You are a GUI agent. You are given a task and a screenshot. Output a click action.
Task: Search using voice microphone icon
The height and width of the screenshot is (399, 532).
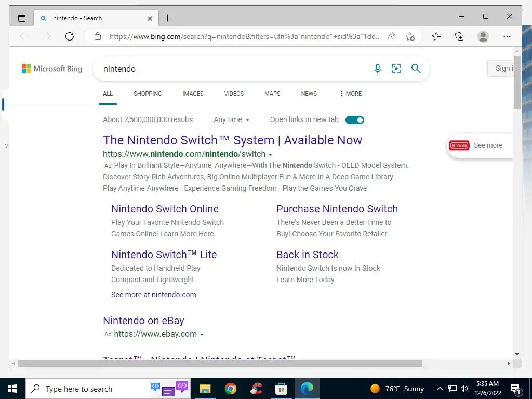click(x=377, y=69)
